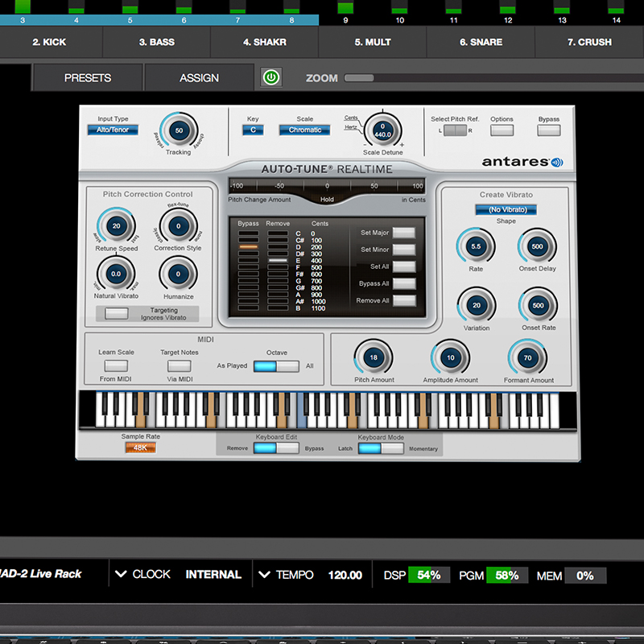Click the Bypass All button
The height and width of the screenshot is (644, 644).
pyautogui.click(x=404, y=284)
